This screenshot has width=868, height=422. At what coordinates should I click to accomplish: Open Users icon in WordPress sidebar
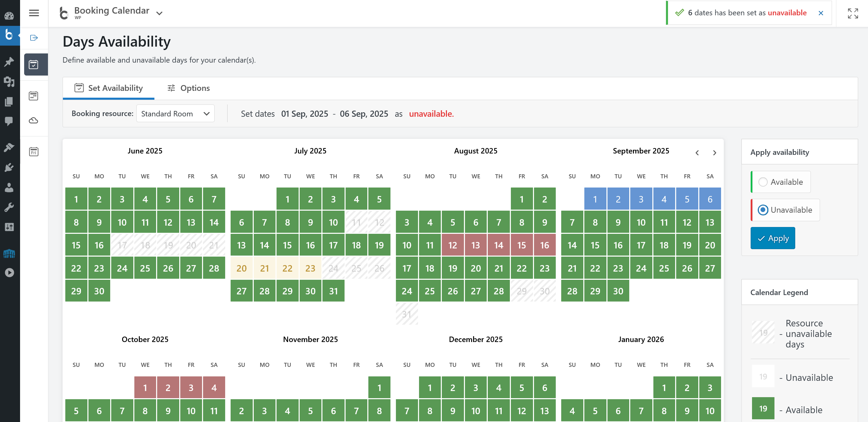9,187
